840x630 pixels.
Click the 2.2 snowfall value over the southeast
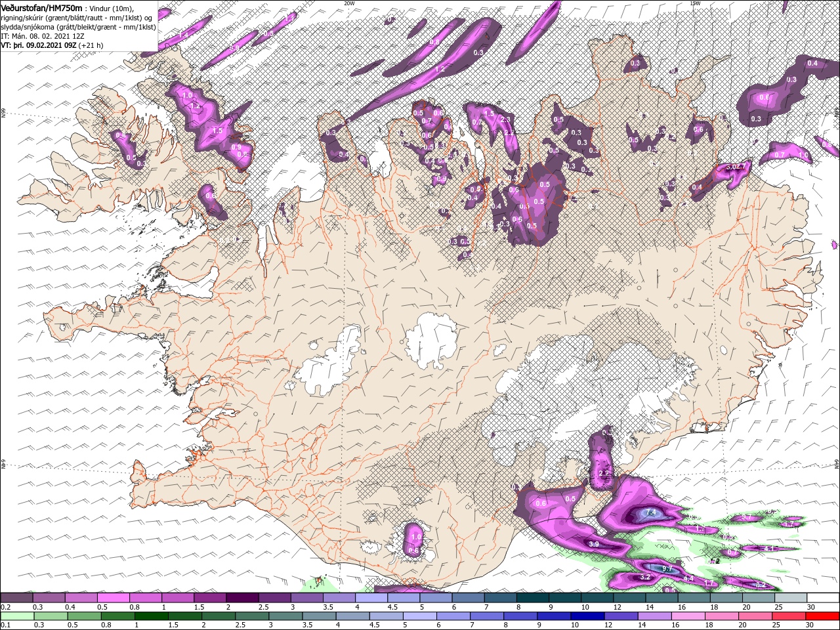(604, 472)
